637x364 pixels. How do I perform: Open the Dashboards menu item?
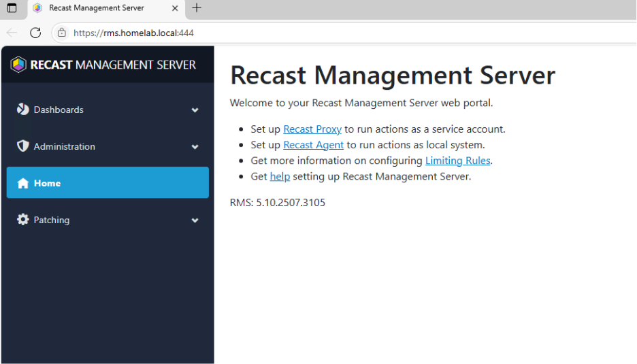(108, 110)
